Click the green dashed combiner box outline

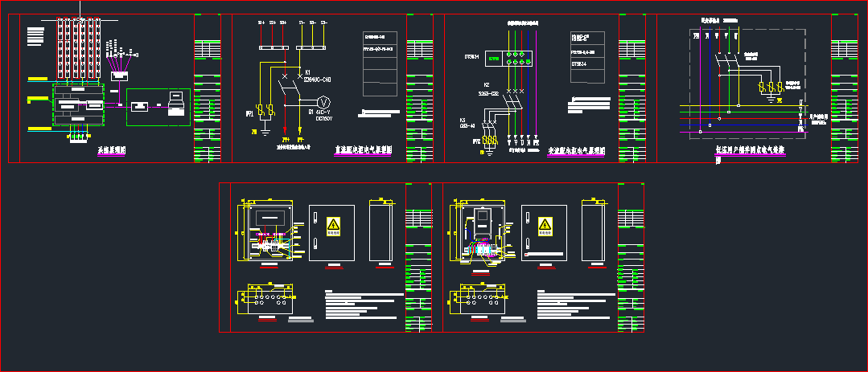coord(53,104)
